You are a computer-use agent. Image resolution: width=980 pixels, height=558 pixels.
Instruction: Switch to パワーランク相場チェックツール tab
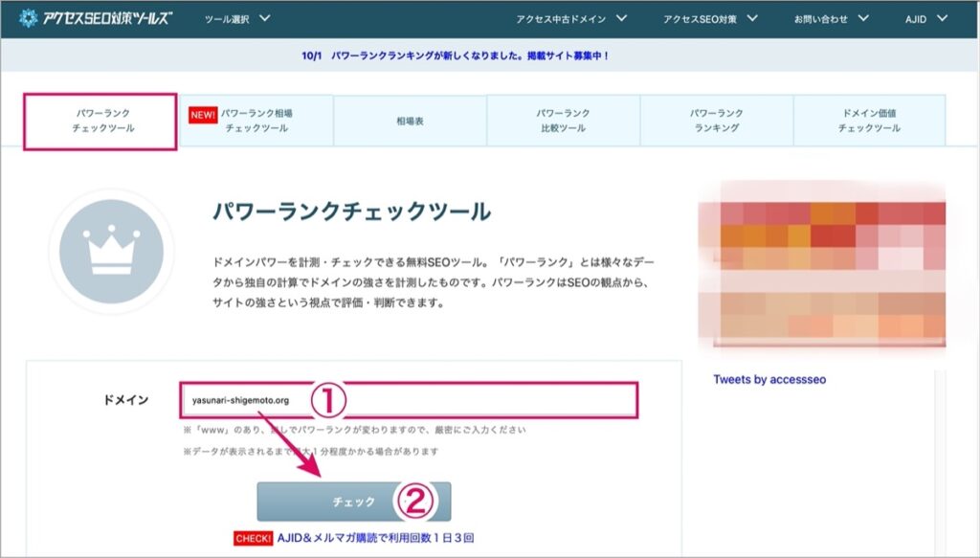pos(256,121)
